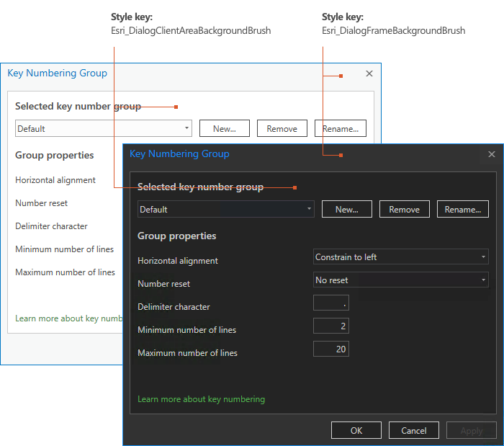Viewport: 504px width, 446px height.
Task: Click the New... button in light dialog
Action: coord(224,128)
